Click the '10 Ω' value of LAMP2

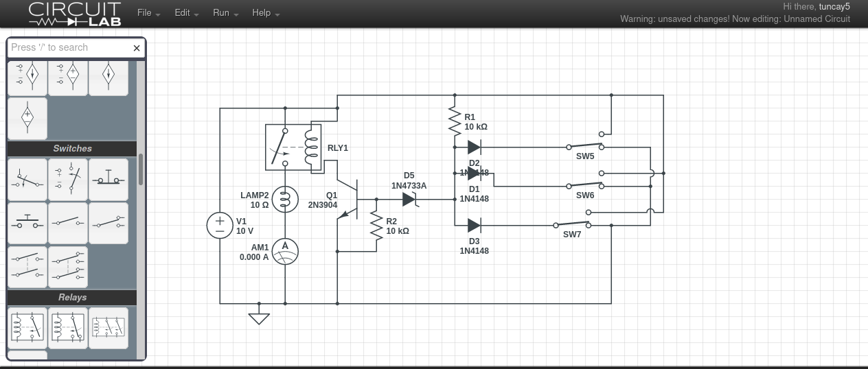[260, 205]
